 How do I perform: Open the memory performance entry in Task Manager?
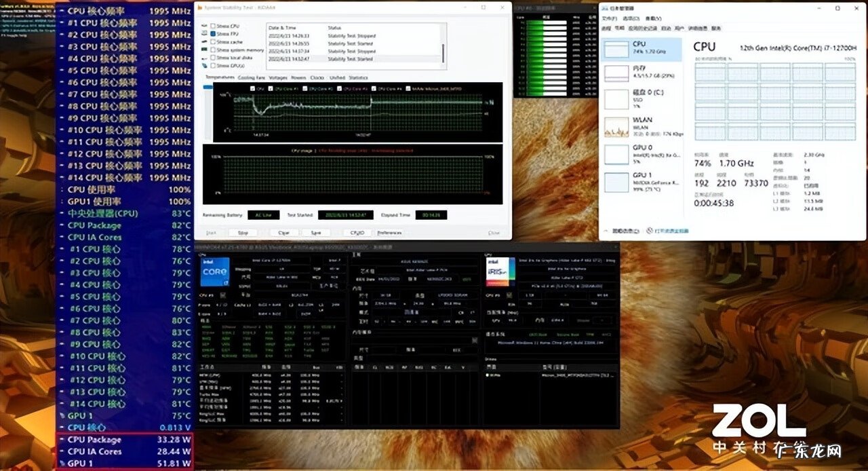tap(617, 73)
